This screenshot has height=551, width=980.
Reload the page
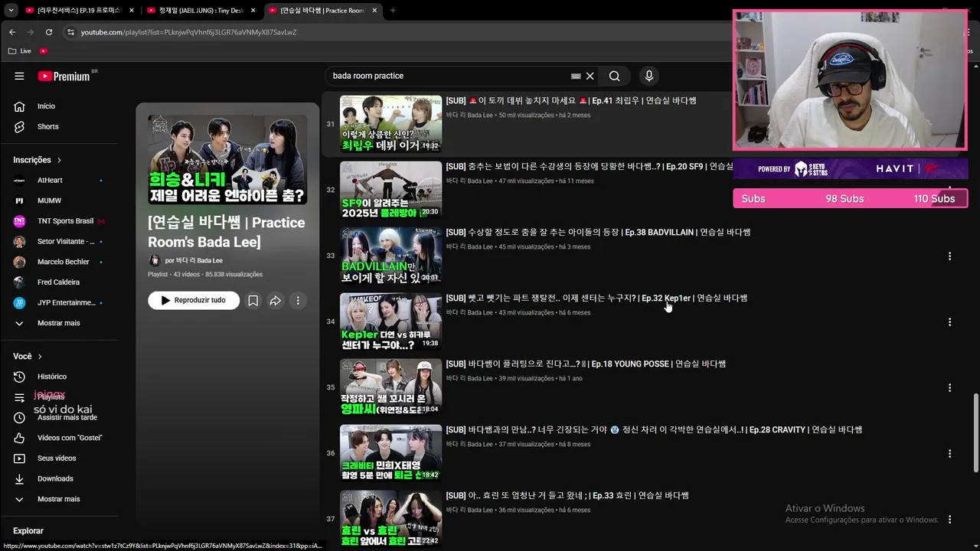point(49,32)
